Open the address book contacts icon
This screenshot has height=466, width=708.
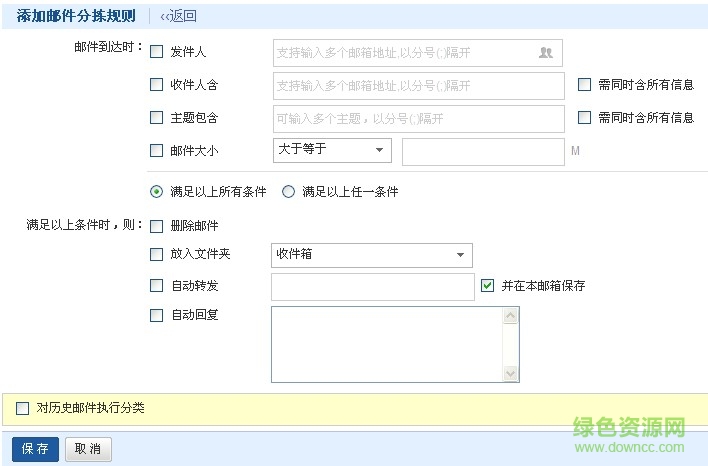pos(546,53)
